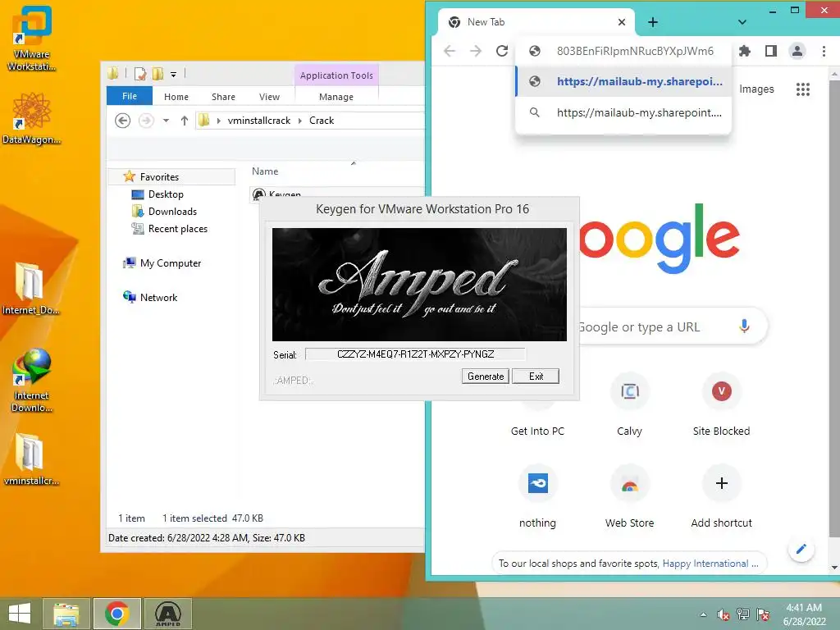Click vminstallcrack in the address breadcrumb
The image size is (840, 630).
point(259,121)
